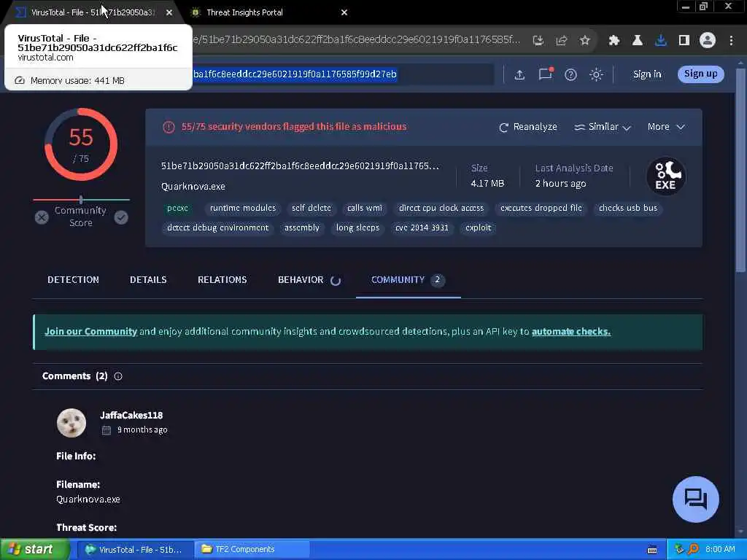This screenshot has width=747, height=560.
Task: Click the highlighted hash search field
Action: coord(343,74)
